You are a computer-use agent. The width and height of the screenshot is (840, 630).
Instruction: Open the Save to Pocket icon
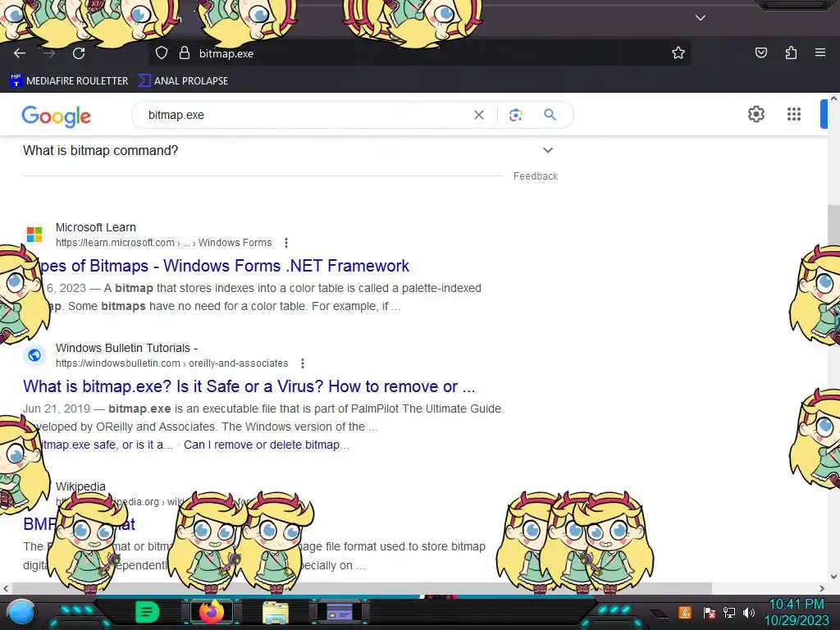coord(760,53)
